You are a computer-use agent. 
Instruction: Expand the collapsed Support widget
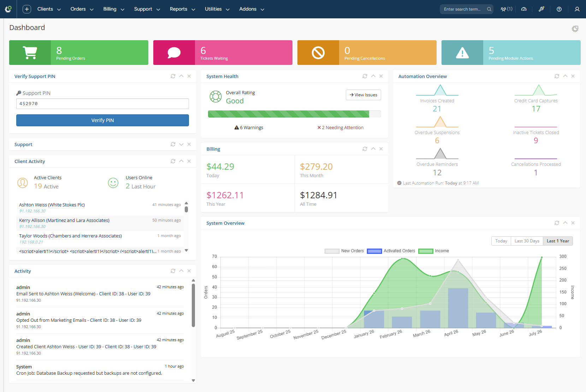click(x=181, y=144)
